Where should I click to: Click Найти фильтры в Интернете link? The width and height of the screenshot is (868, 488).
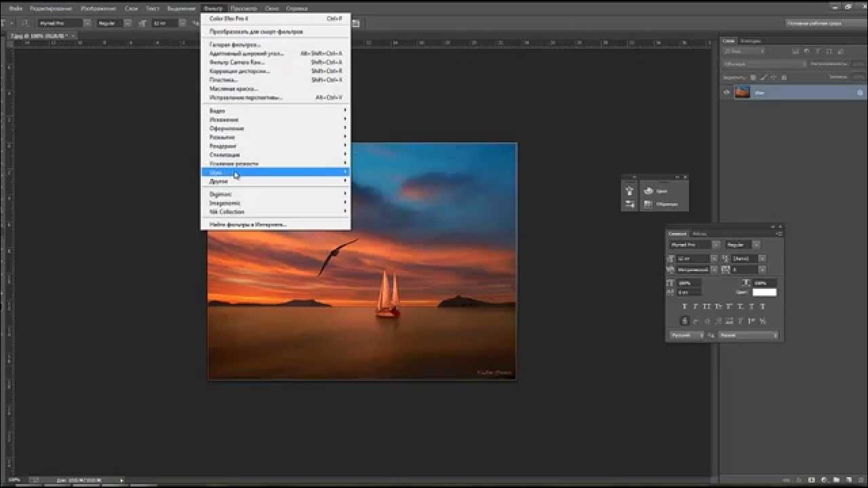(276, 224)
